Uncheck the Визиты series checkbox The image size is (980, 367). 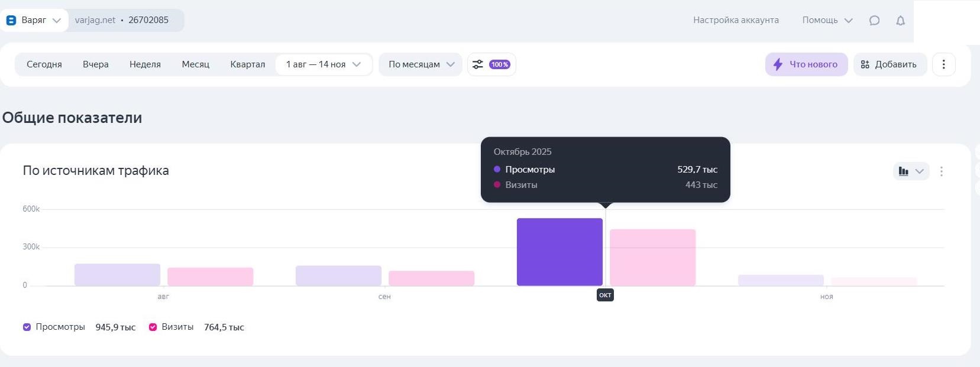point(153,327)
